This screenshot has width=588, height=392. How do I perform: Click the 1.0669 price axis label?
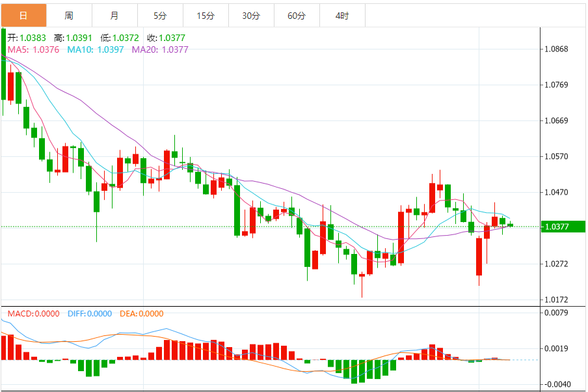point(556,120)
